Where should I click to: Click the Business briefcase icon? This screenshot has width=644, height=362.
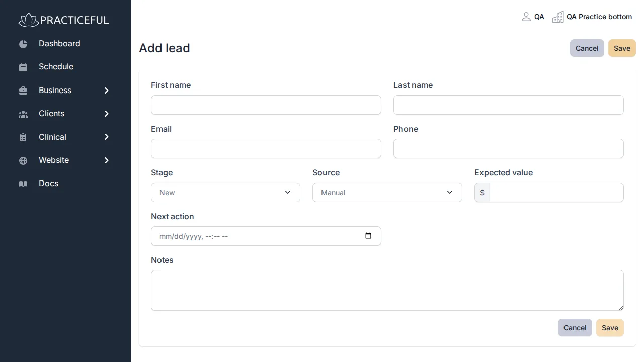click(23, 91)
